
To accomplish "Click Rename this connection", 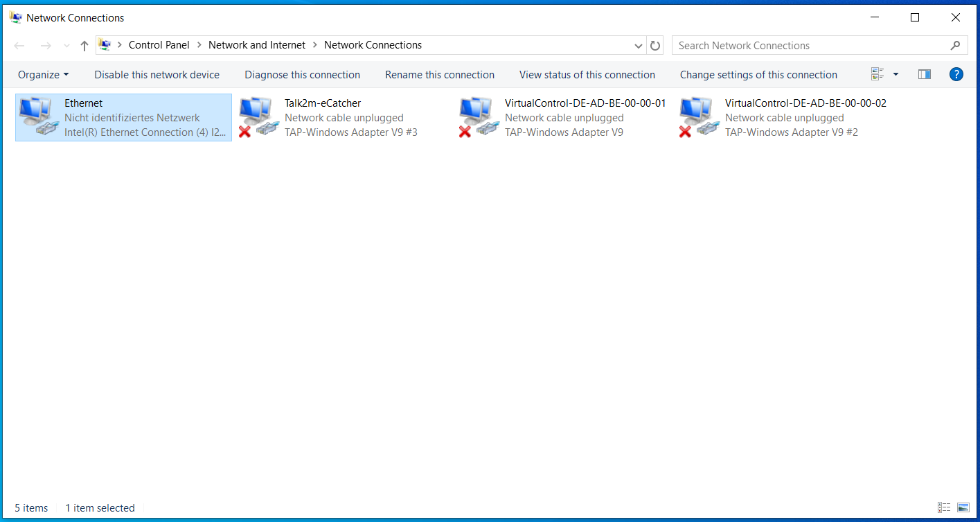I will 439,75.
